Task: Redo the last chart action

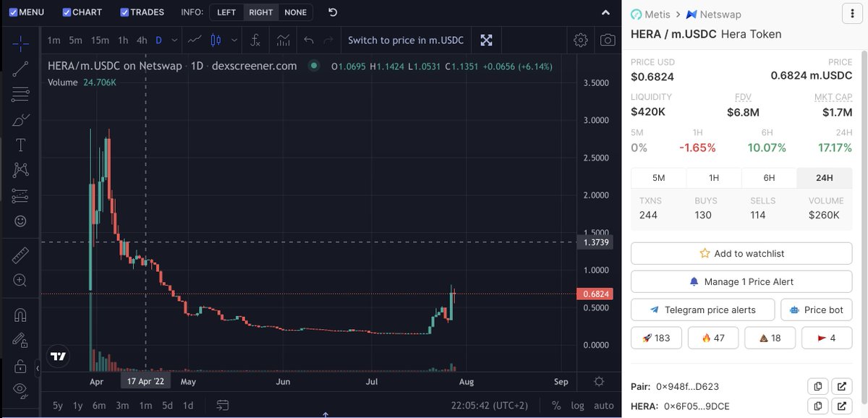Action: pyautogui.click(x=328, y=40)
